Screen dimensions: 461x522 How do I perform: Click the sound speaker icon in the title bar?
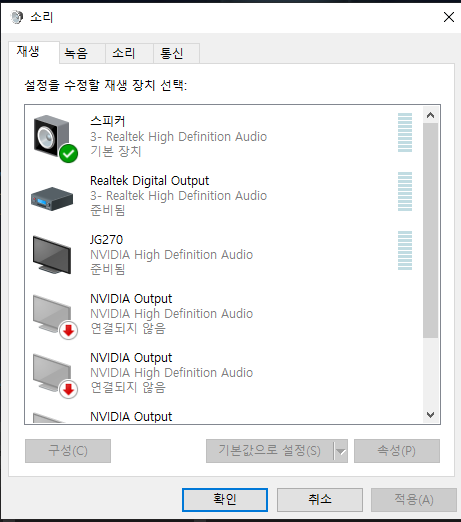point(17,17)
